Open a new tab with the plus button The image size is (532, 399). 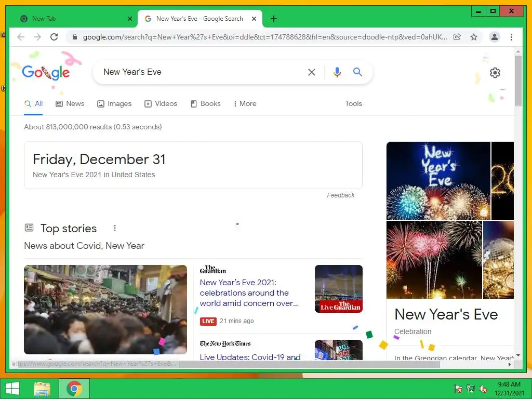(274, 19)
